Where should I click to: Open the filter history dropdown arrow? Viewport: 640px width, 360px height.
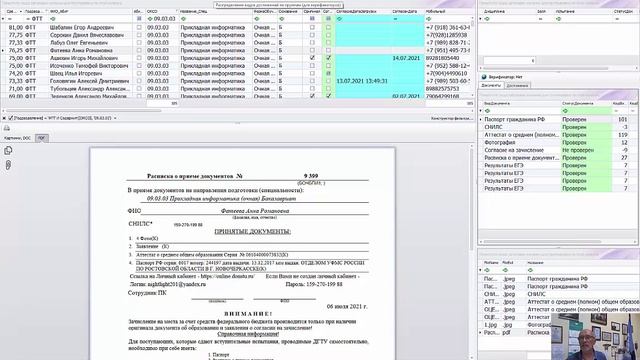(x=115, y=118)
